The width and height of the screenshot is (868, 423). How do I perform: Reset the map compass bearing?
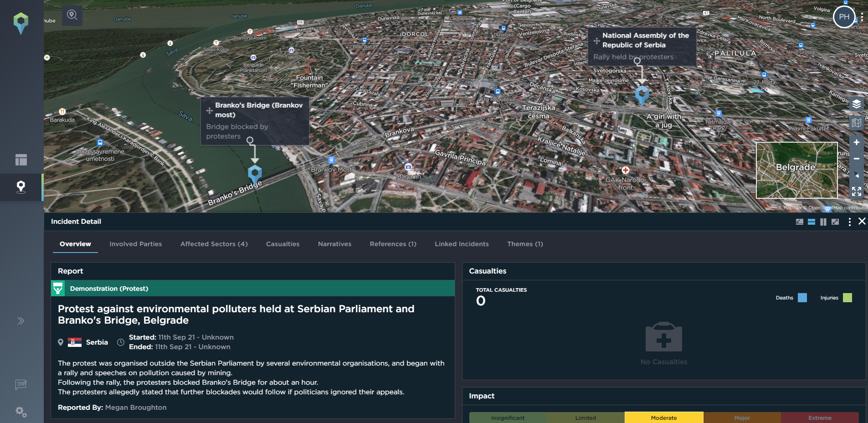click(857, 175)
